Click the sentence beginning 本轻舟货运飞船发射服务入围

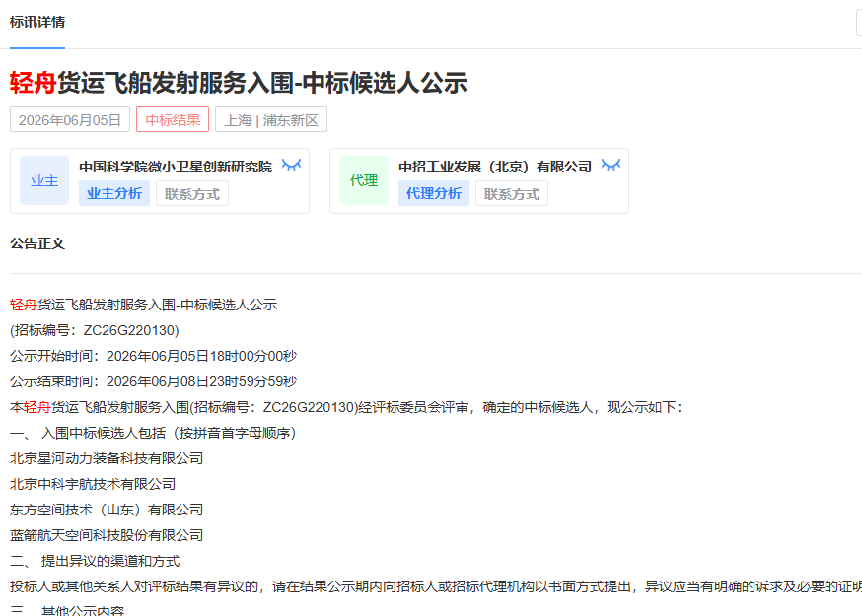[346, 407]
